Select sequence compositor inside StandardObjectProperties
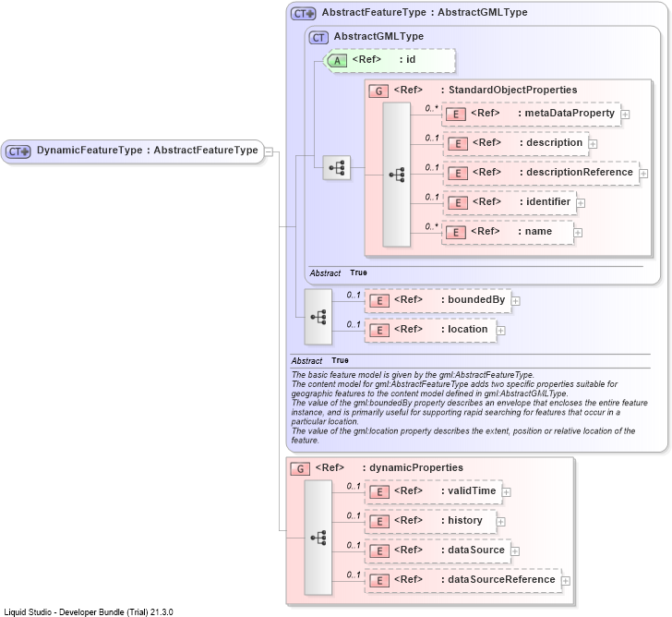The width and height of the screenshot is (672, 617). 396,175
